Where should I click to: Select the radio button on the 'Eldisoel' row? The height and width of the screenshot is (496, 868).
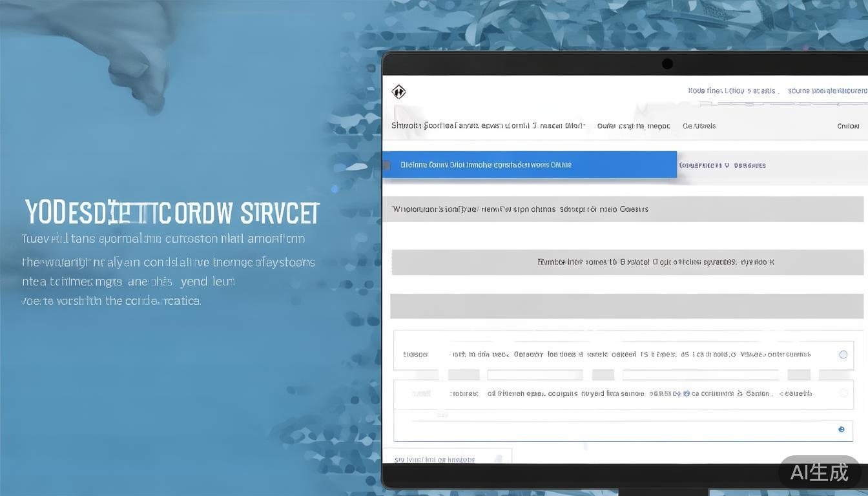coord(843,355)
